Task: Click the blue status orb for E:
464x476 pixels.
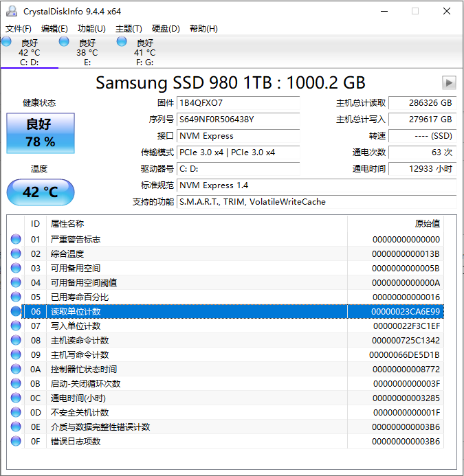Action: tap(64, 41)
